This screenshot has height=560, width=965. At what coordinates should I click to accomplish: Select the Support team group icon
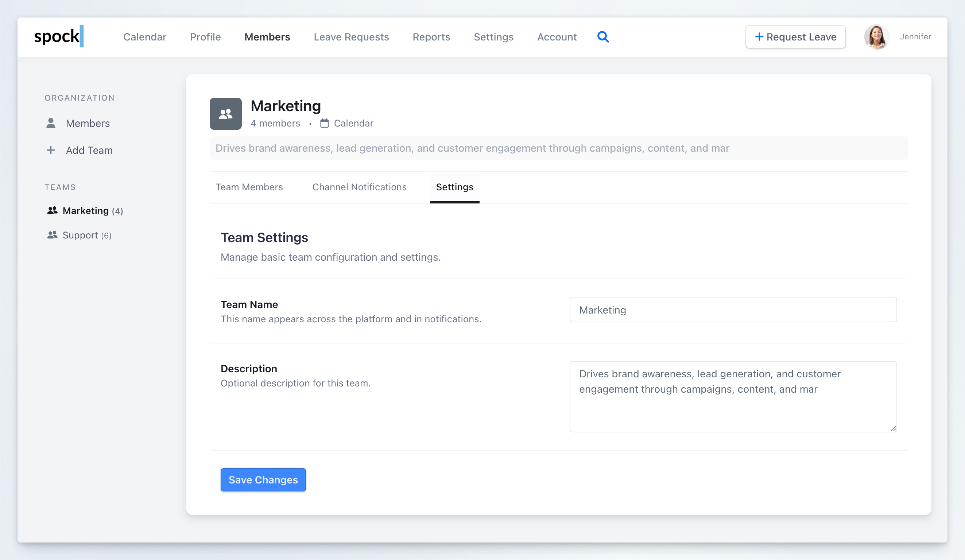pos(53,235)
